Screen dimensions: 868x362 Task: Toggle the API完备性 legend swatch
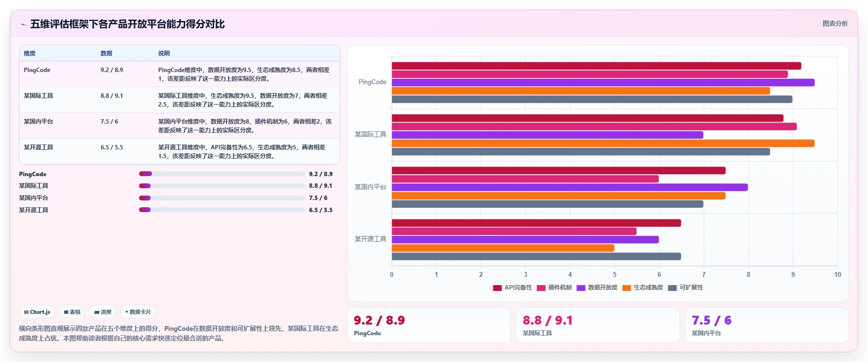click(497, 288)
